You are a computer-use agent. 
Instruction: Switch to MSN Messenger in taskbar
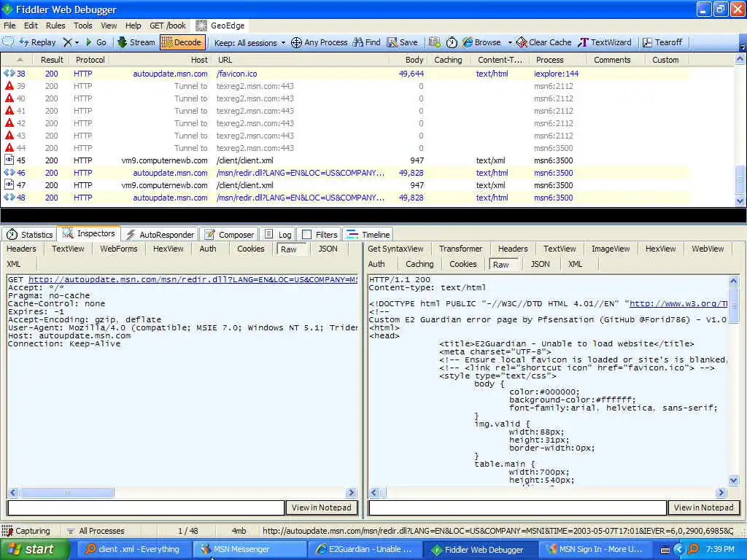[x=249, y=549]
